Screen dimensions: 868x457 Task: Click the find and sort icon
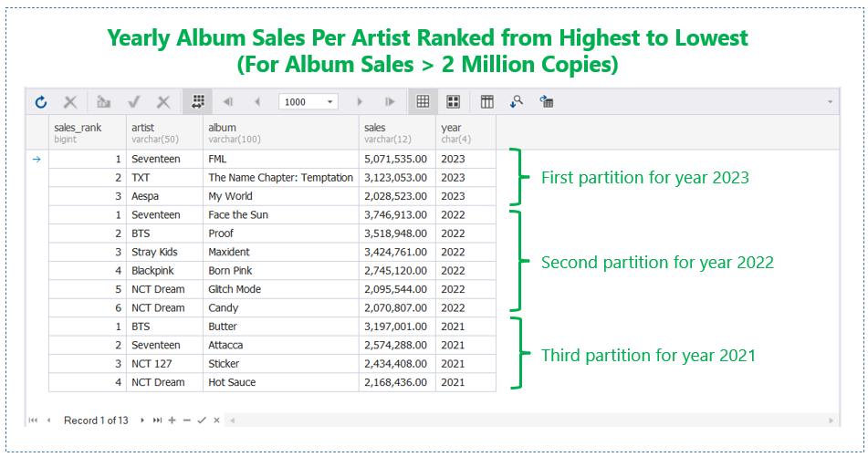517,102
